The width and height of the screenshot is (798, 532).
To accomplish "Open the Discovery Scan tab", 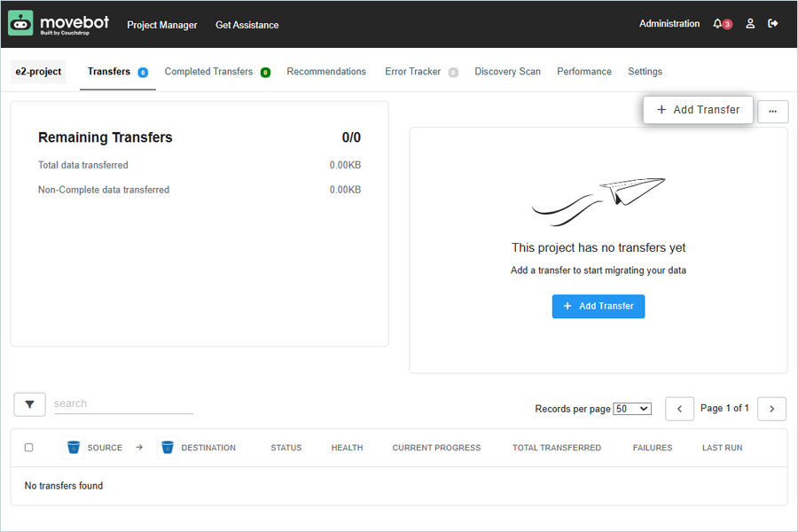I will point(507,72).
